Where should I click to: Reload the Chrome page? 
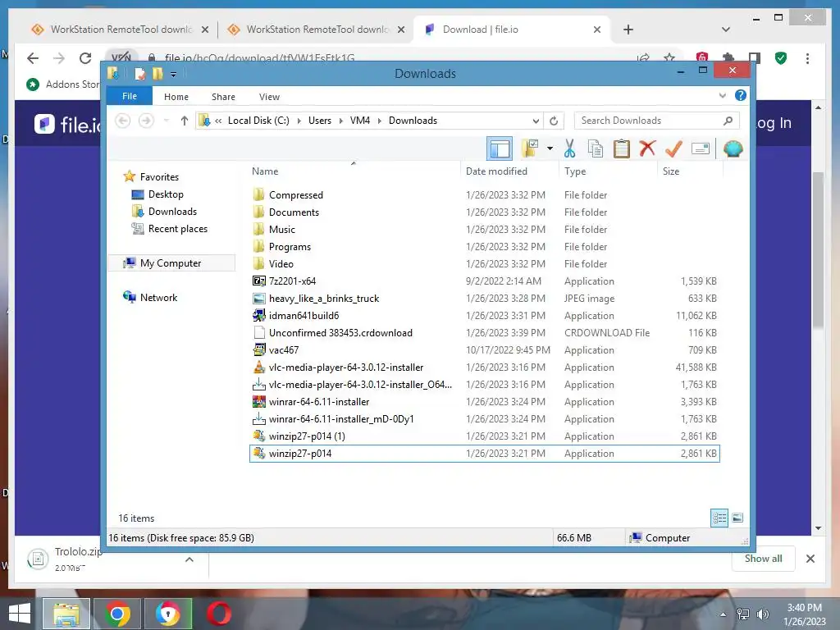click(x=85, y=58)
